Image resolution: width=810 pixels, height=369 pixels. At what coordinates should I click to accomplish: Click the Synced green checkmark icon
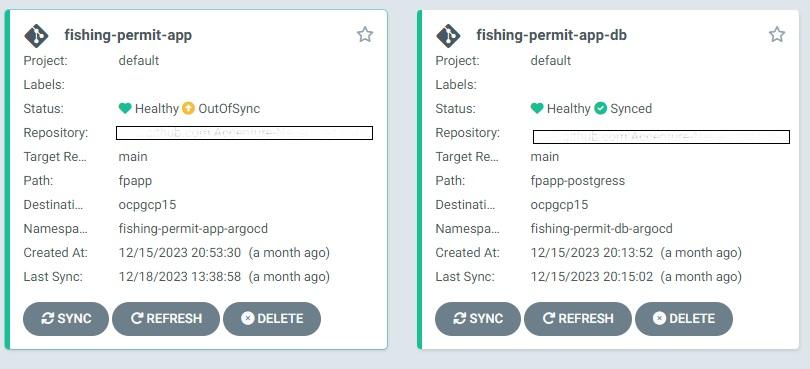600,109
